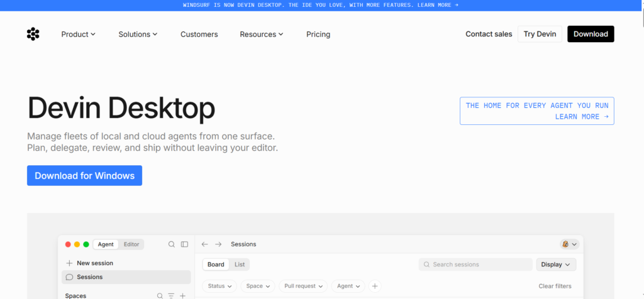644x299 pixels.
Task: Click the black Download button
Action: 591,34
